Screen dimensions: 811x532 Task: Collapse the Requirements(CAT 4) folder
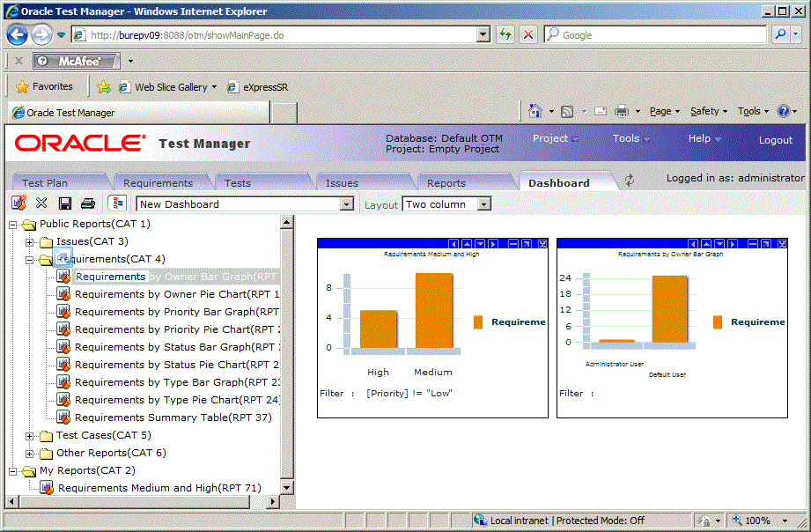29,260
